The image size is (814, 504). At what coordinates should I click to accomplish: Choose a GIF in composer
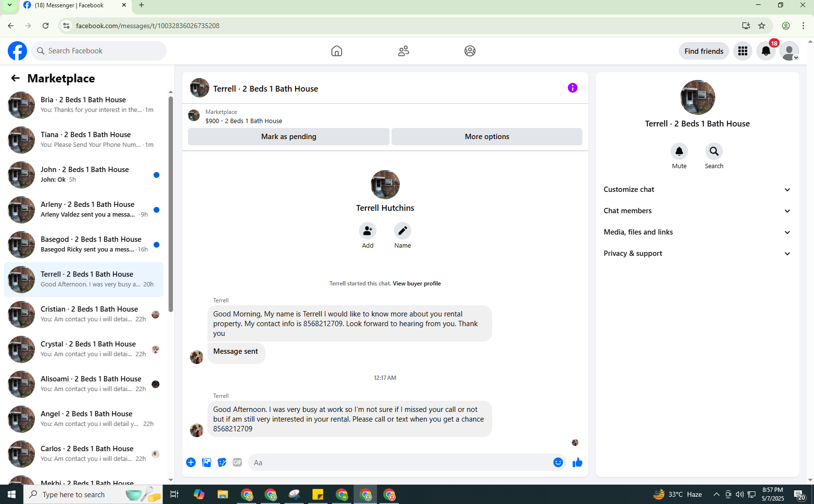click(237, 462)
